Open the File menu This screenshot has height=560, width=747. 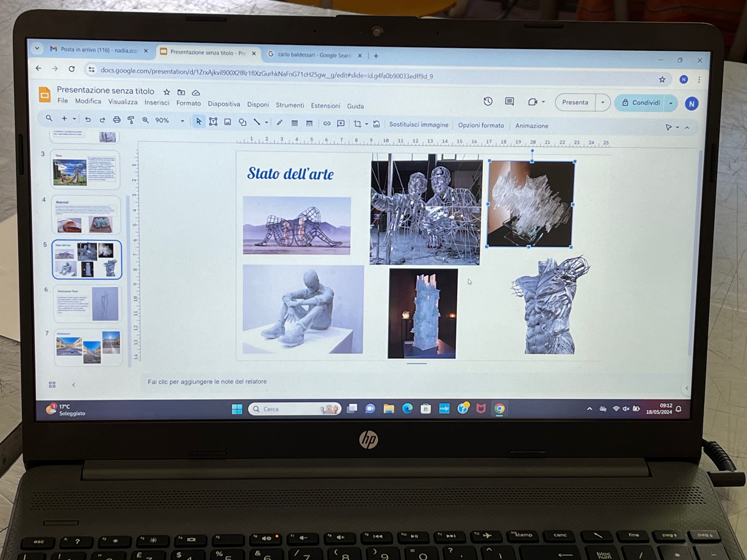[x=63, y=101]
